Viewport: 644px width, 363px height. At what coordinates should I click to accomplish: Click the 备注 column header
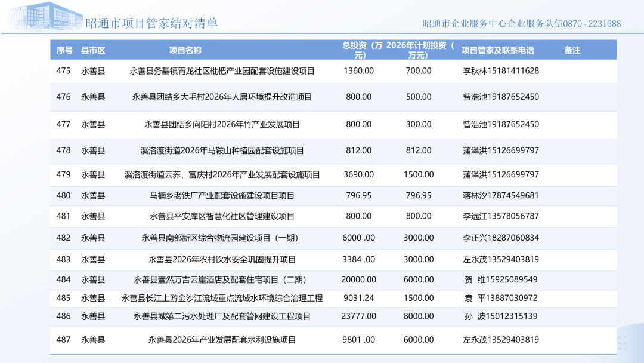[x=572, y=51]
